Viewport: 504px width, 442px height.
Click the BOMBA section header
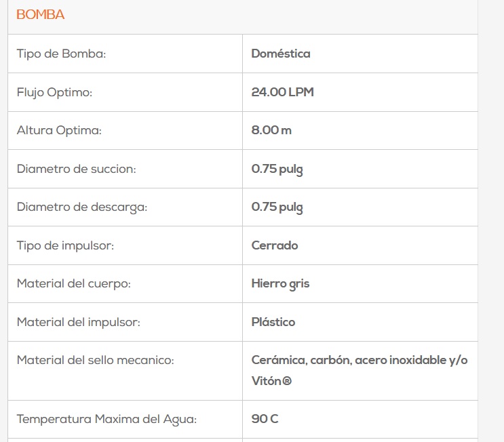click(41, 15)
